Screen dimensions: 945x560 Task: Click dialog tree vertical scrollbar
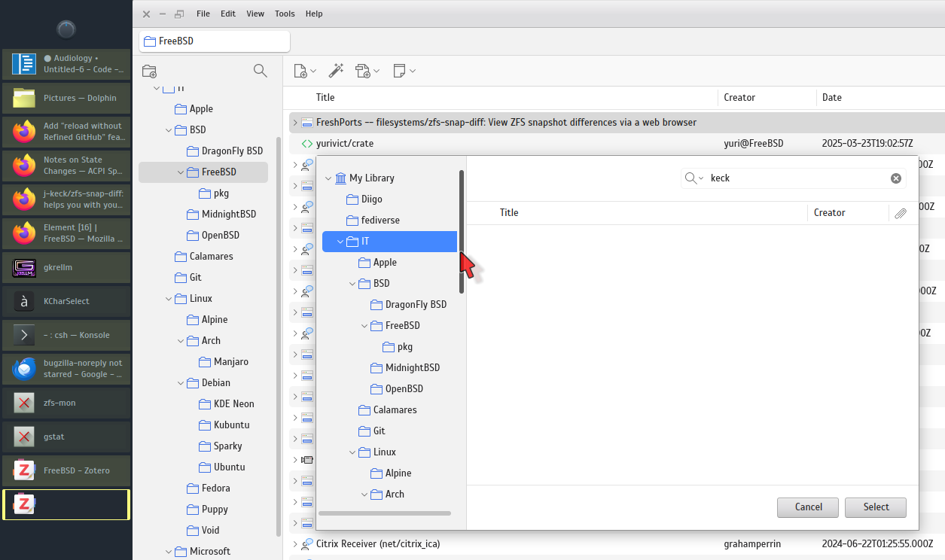coord(462,232)
